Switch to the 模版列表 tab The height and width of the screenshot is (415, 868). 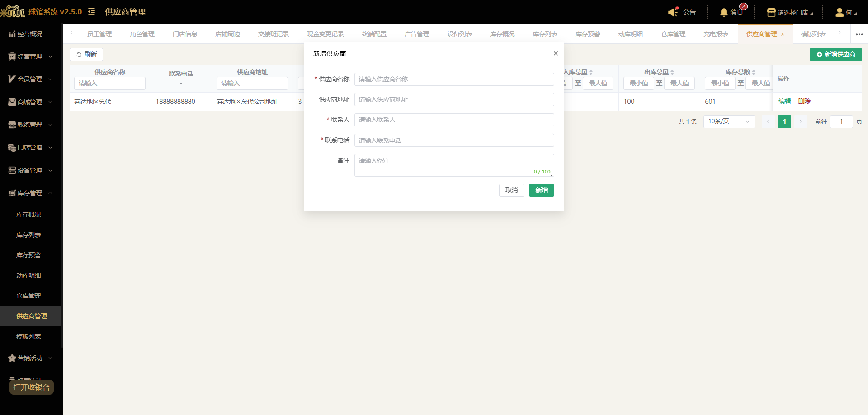(813, 34)
